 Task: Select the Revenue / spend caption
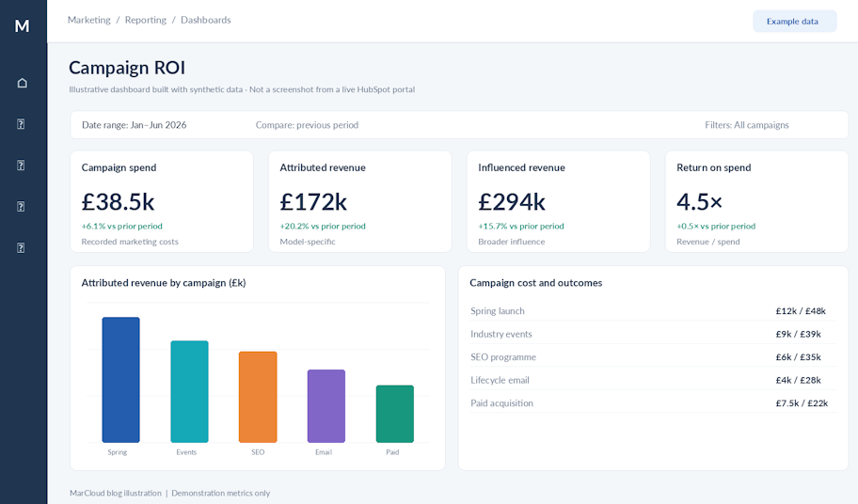pyautogui.click(x=708, y=241)
